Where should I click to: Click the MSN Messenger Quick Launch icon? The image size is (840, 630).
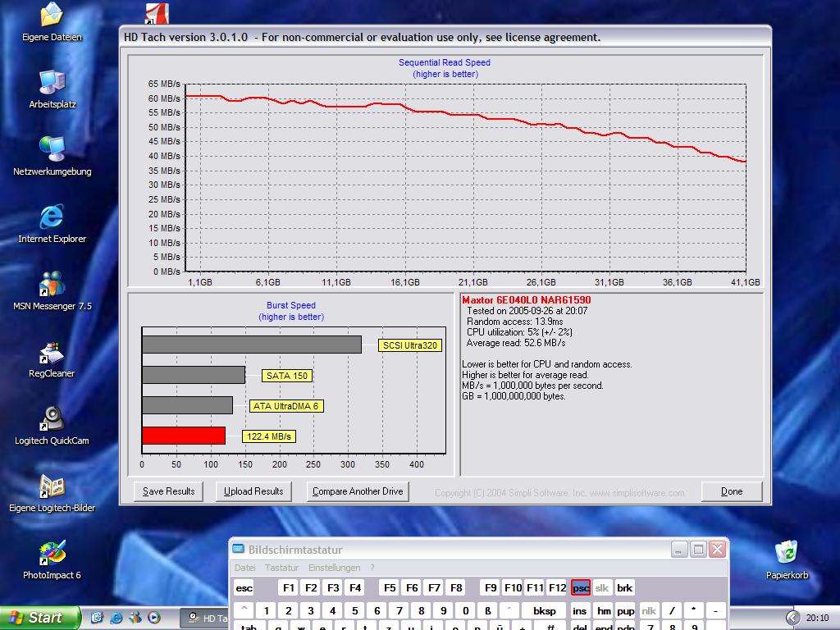135,618
